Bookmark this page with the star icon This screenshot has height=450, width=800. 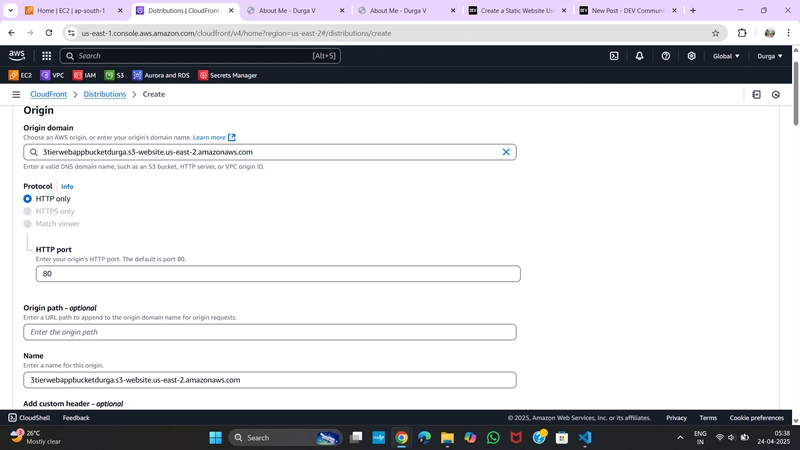pos(715,33)
